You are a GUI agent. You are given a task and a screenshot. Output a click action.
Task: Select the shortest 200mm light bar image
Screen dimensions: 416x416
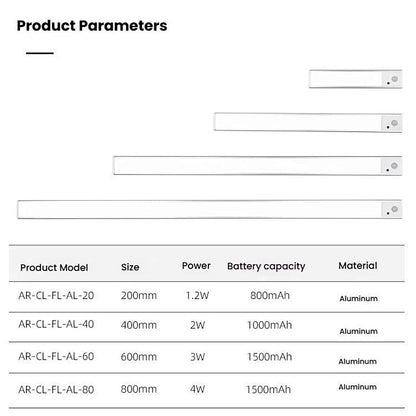(x=356, y=79)
